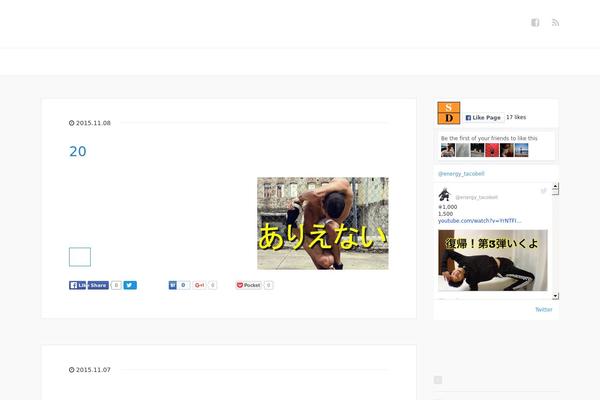The width and height of the screenshot is (600, 400).
Task: Save post with Pocket button
Action: 248,285
